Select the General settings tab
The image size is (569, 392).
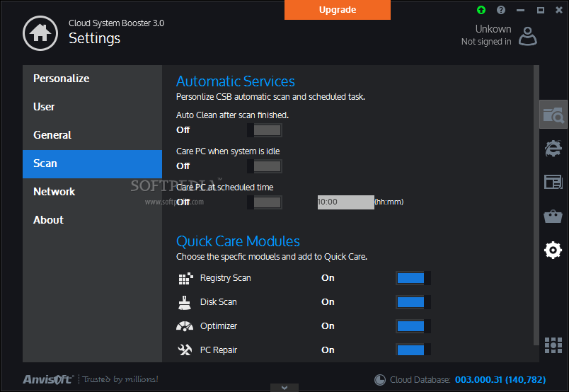(52, 135)
